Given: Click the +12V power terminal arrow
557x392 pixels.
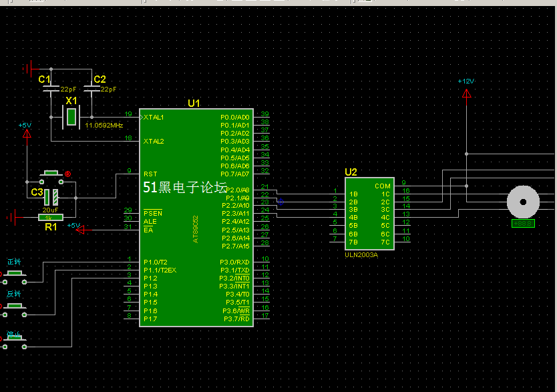Looking at the screenshot, I should [x=466, y=94].
